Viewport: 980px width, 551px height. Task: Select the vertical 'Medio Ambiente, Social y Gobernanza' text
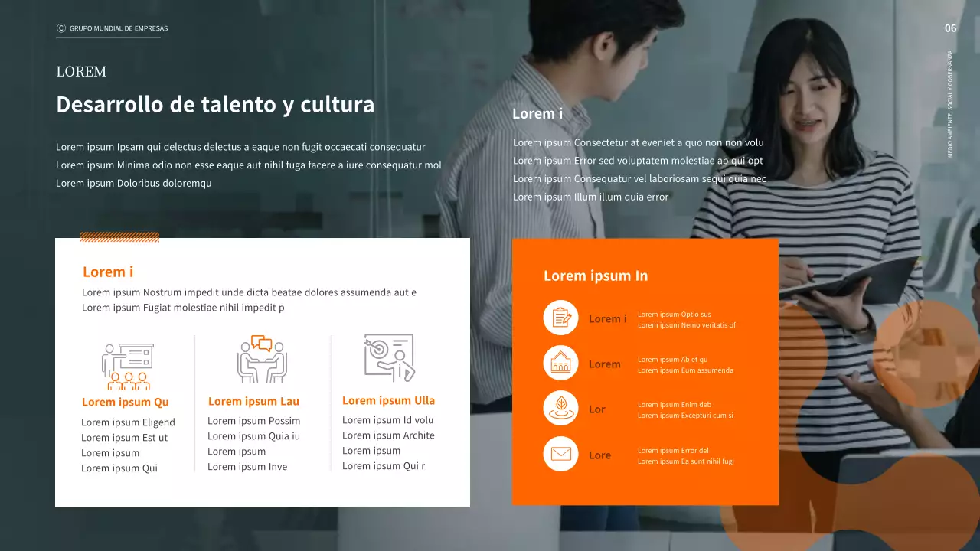click(950, 105)
